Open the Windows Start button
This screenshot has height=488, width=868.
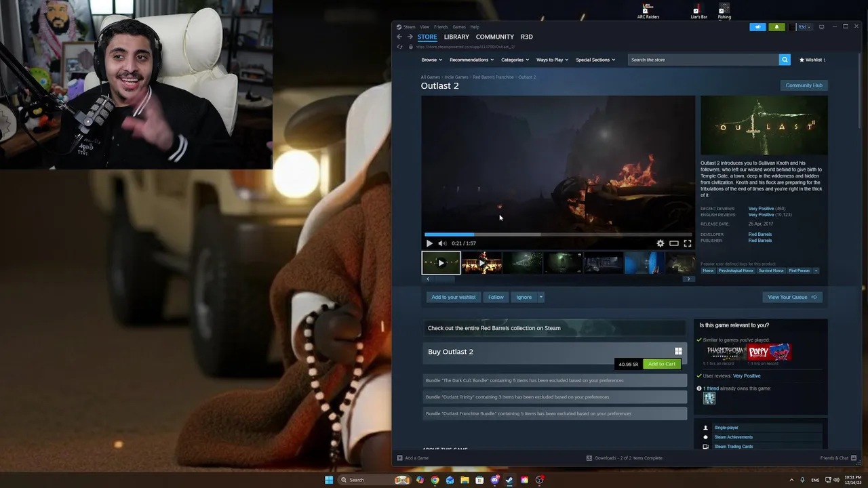click(x=329, y=480)
